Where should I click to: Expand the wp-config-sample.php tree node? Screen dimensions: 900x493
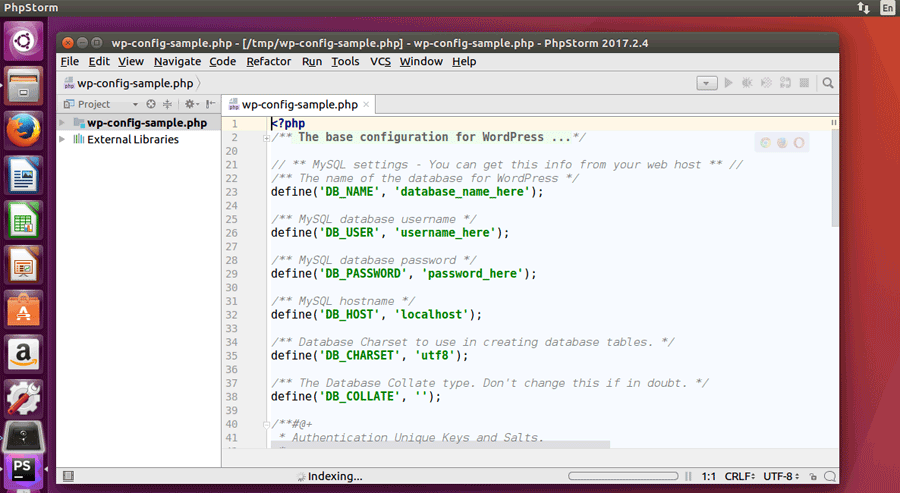point(62,123)
